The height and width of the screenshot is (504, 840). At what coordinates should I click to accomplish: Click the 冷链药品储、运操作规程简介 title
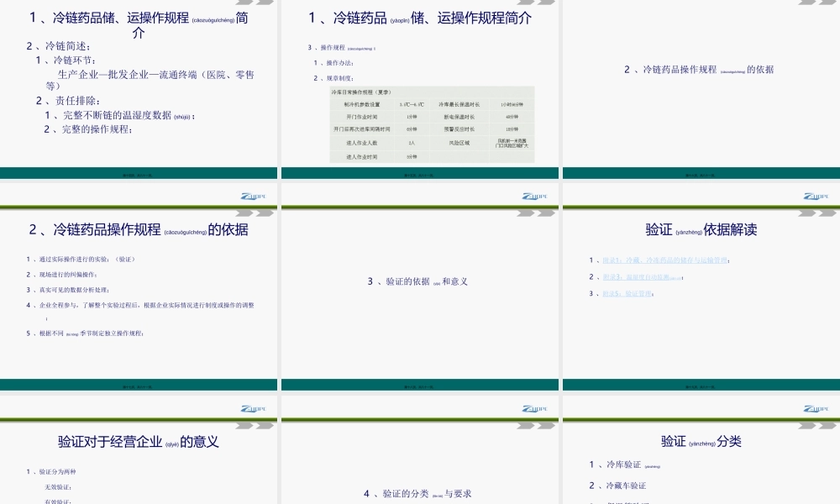139,19
